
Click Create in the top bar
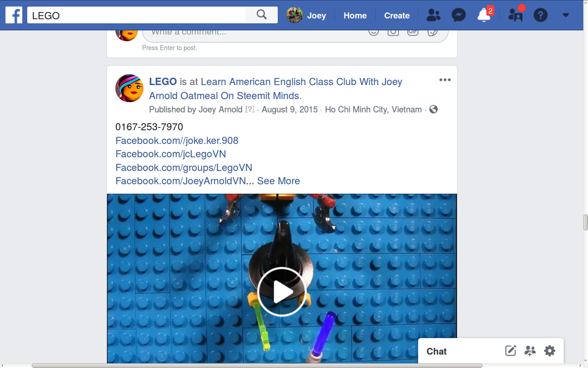(397, 15)
